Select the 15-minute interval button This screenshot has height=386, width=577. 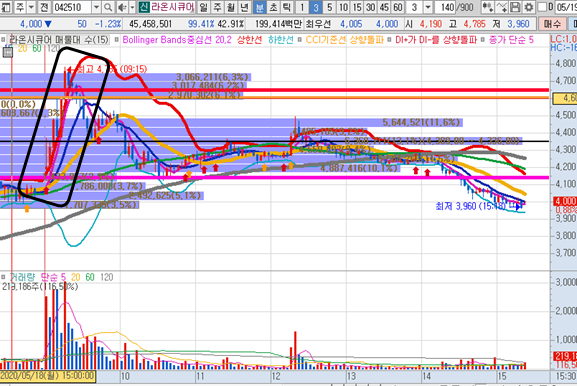(357, 7)
